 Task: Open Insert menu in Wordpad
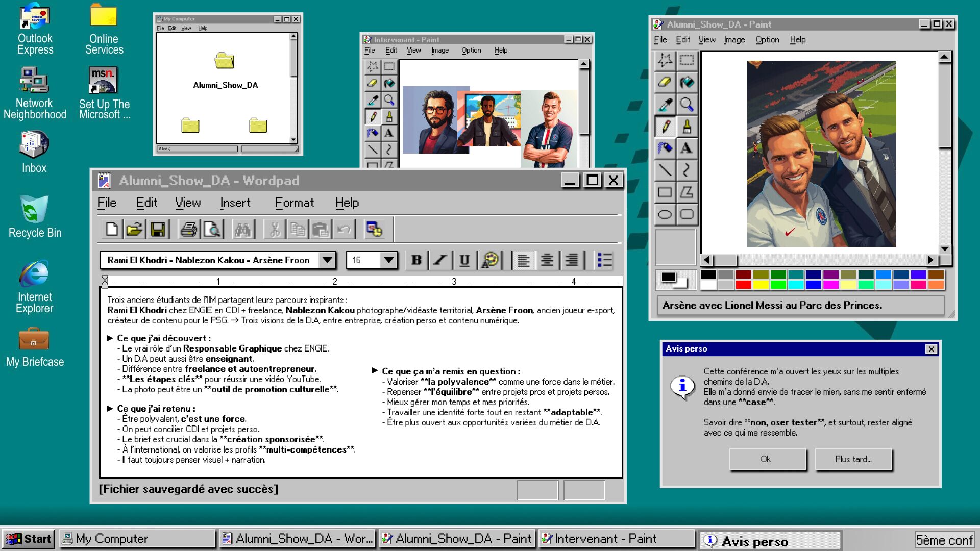235,203
